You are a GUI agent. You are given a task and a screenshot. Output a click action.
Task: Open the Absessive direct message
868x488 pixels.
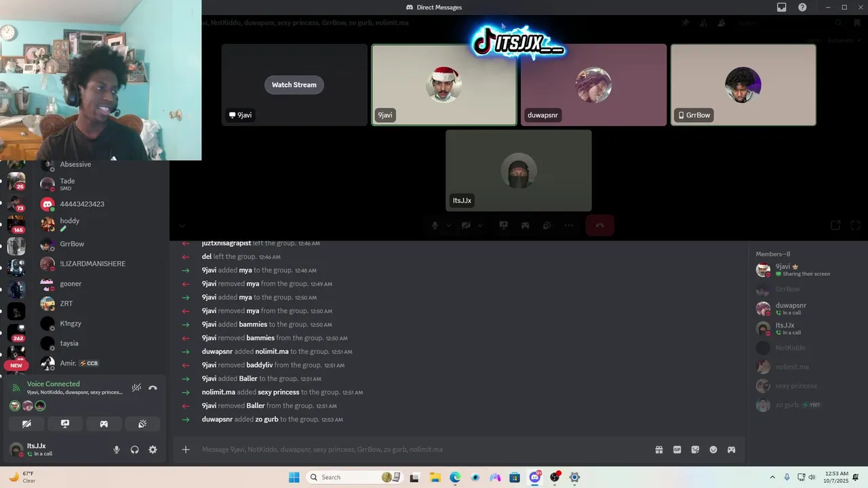pyautogui.click(x=101, y=164)
